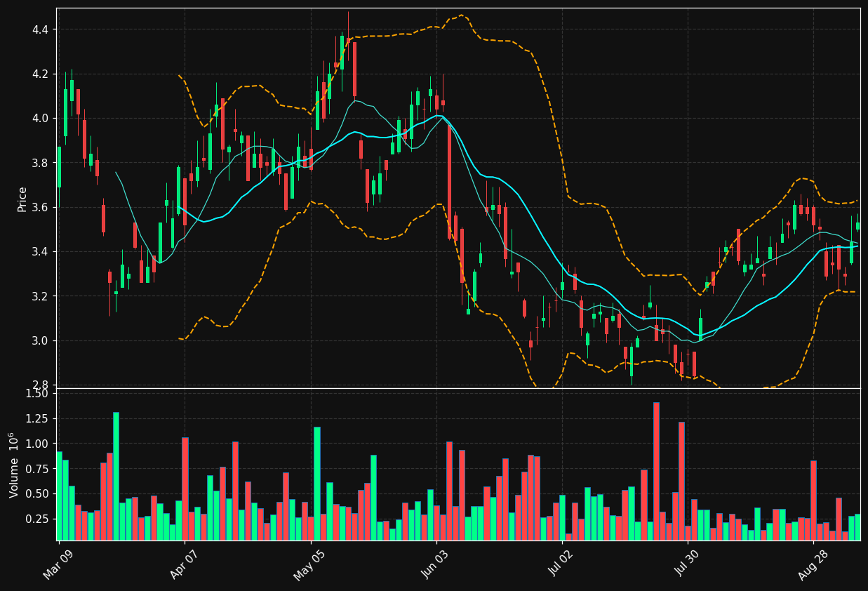Click the 0.50 volume axis tick
The width and height of the screenshot is (868, 591).
tap(36, 494)
